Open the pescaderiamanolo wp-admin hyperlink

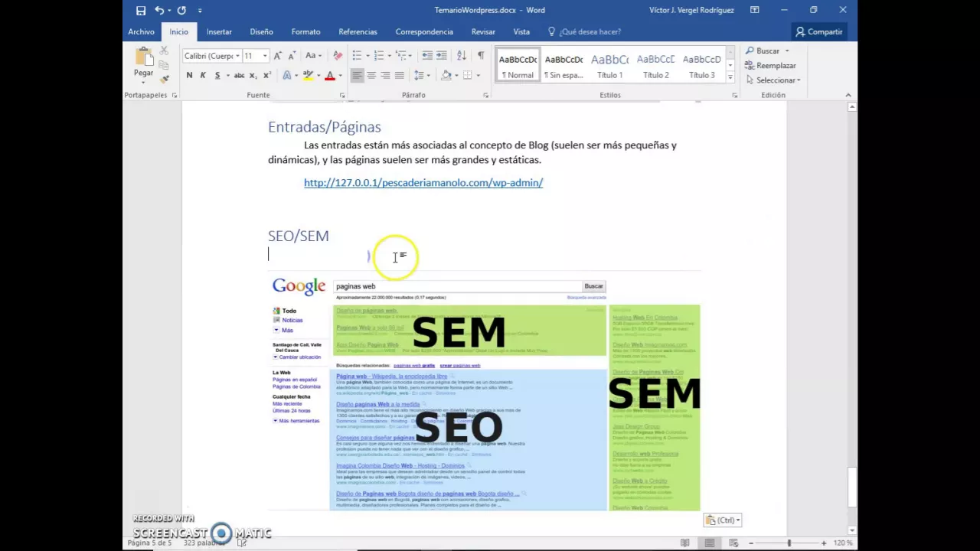tap(423, 183)
